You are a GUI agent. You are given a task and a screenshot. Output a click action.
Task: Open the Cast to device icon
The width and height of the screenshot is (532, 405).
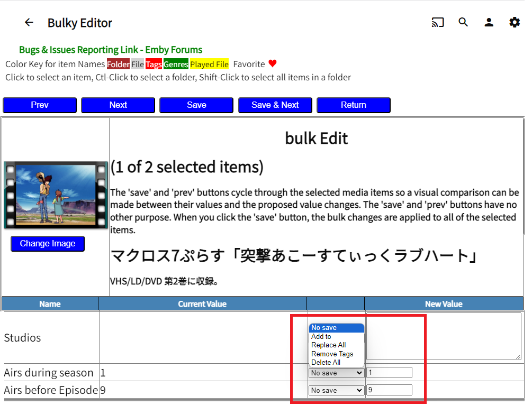pyautogui.click(x=438, y=22)
